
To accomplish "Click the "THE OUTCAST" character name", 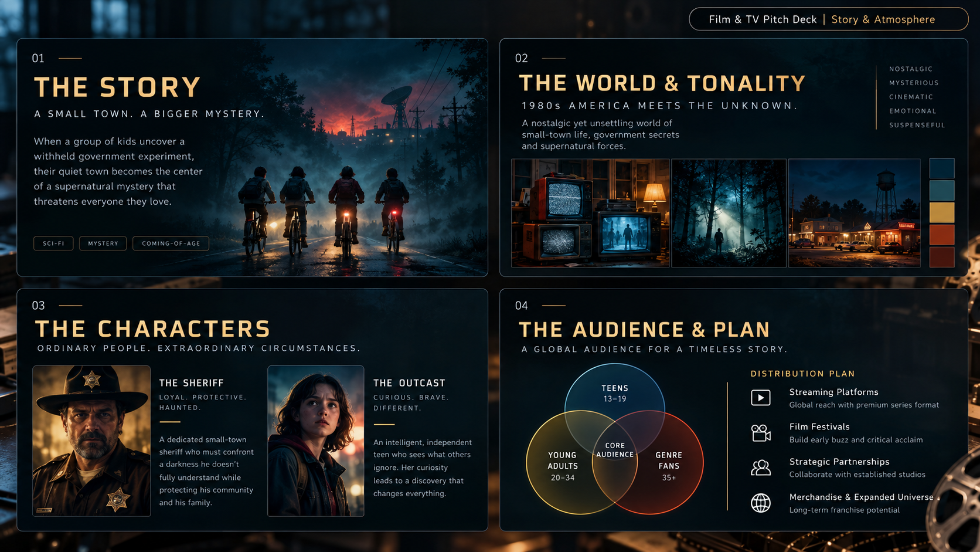I will tap(410, 383).
